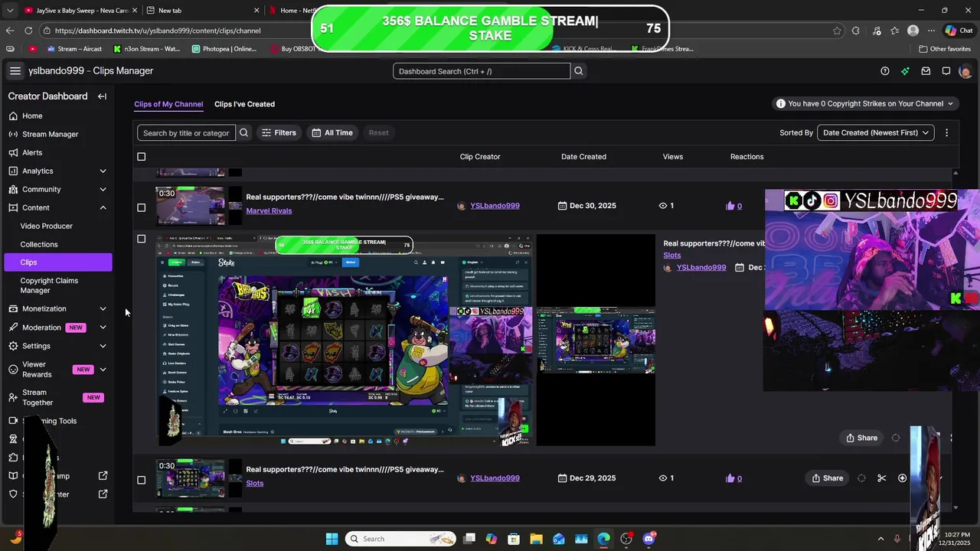Open the All Time date filter
Viewport: 980px width, 551px height.
332,132
